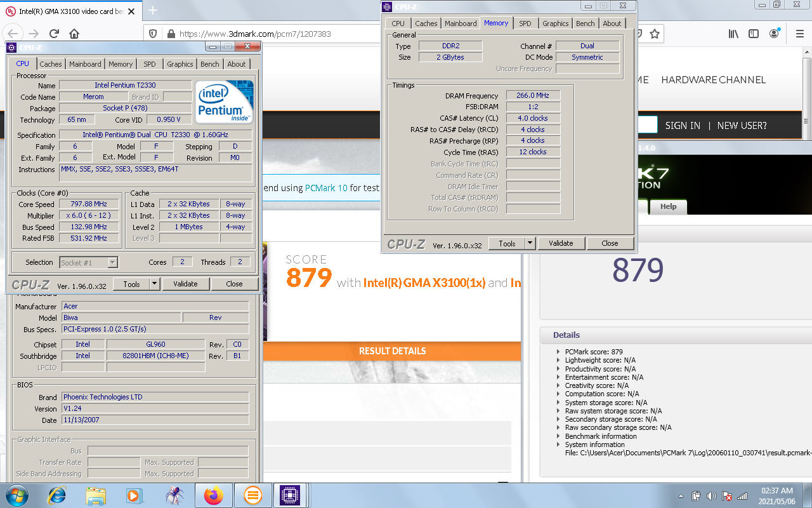The height and width of the screenshot is (508, 812).
Task: Click the Intel Pentium logo in CPU-Z
Action: click(224, 102)
